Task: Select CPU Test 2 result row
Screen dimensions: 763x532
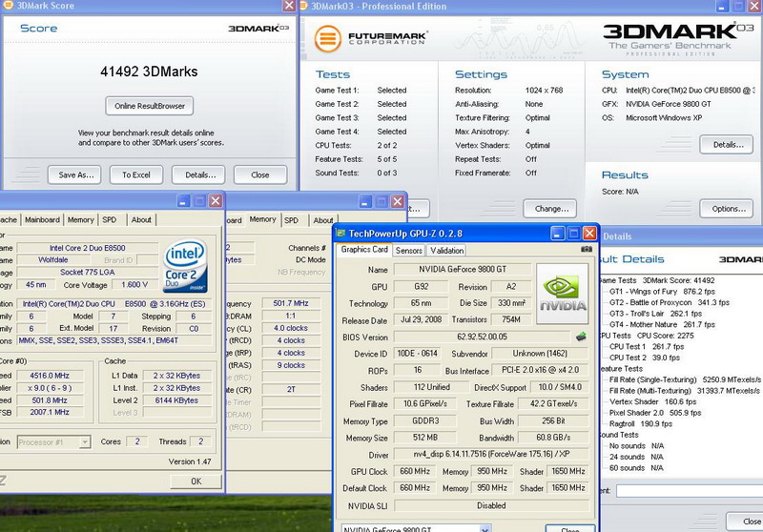Action: tap(646, 358)
